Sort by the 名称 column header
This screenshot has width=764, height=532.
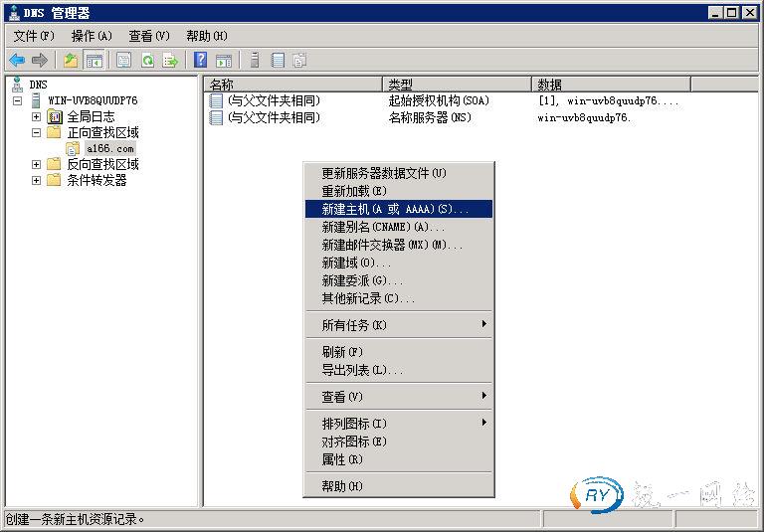tap(292, 85)
